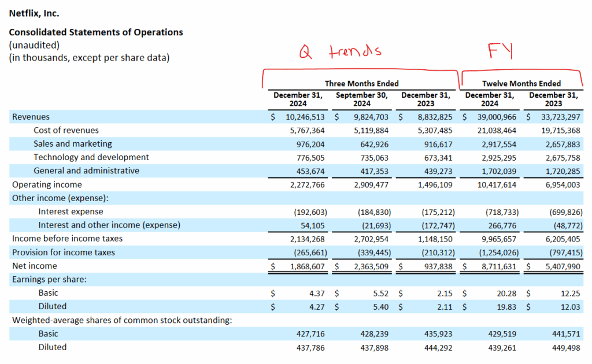Click the operating income value 2,272,766
592x364 pixels.
tap(308, 185)
